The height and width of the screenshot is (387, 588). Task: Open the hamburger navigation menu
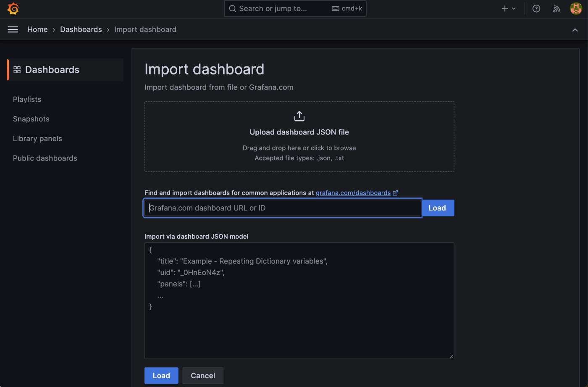pos(13,29)
